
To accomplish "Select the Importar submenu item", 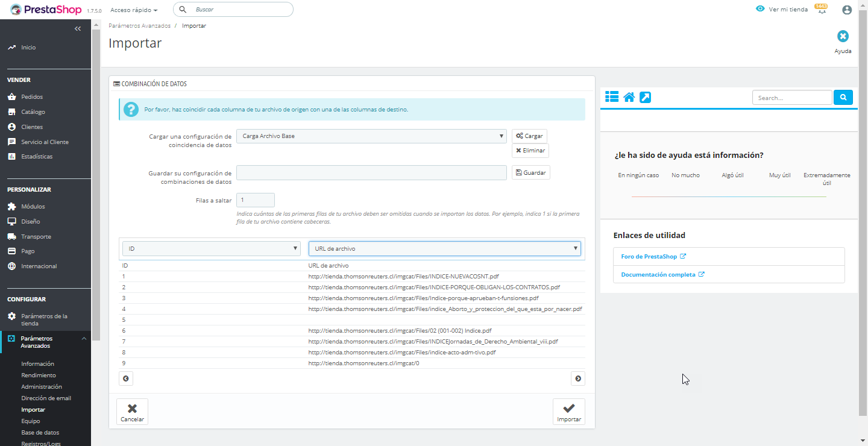I will [x=33, y=410].
